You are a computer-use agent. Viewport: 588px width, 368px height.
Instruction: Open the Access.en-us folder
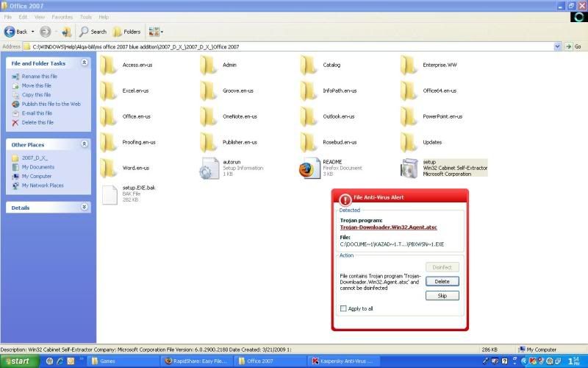126,65
